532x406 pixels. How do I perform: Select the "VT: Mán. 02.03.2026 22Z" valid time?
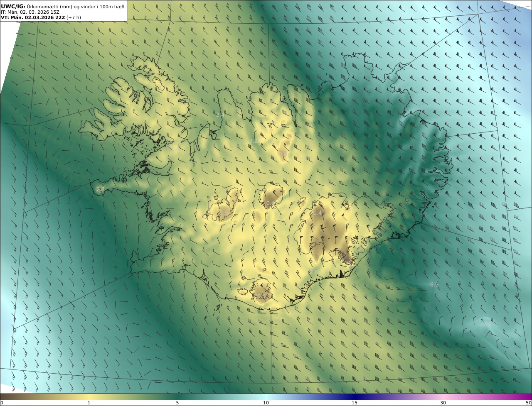pyautogui.click(x=33, y=17)
